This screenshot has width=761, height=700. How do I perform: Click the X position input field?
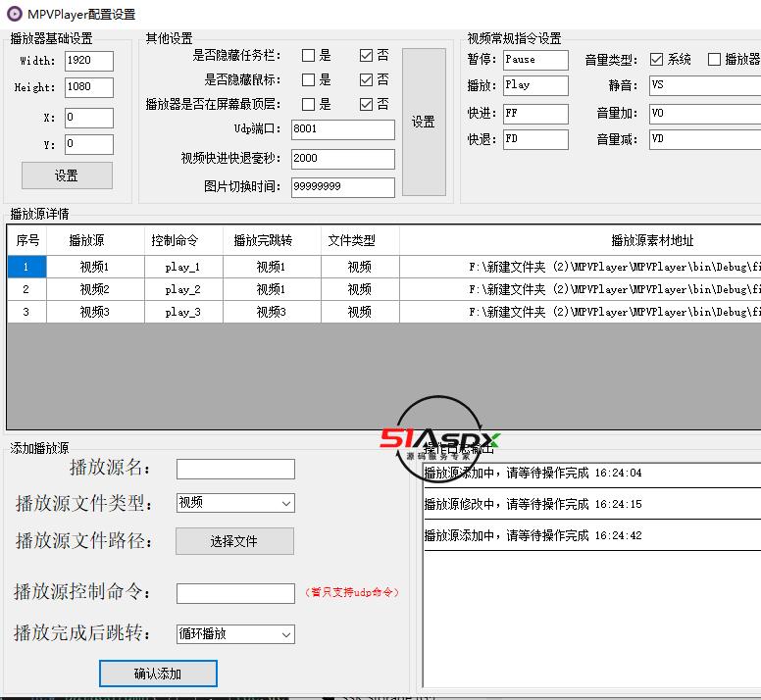tap(89, 118)
